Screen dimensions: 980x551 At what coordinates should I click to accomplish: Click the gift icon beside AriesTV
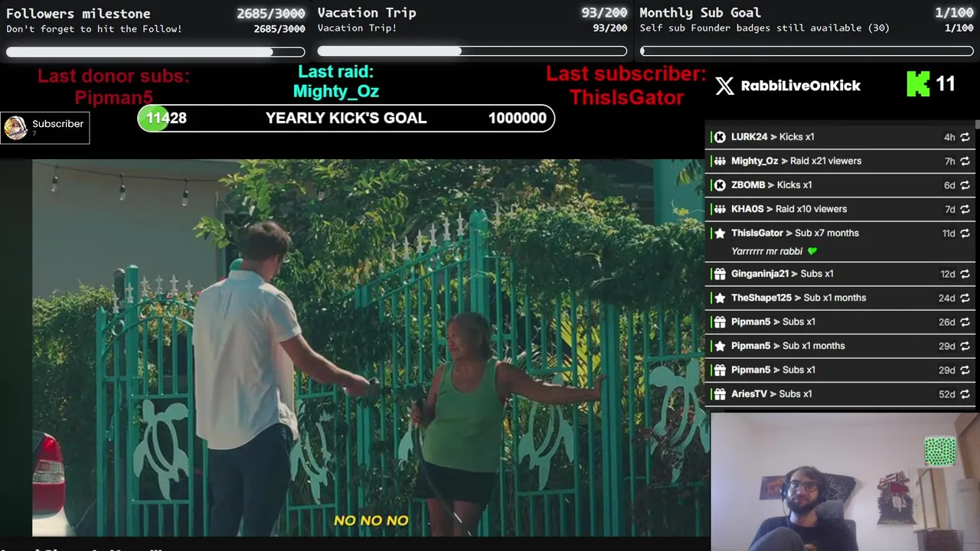coord(720,394)
